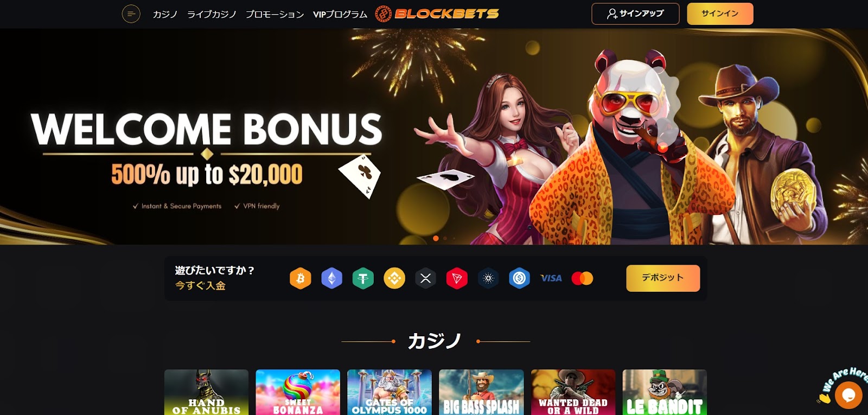Select the Ethereum payment icon
Viewport: 868px width, 415px height.
331,278
